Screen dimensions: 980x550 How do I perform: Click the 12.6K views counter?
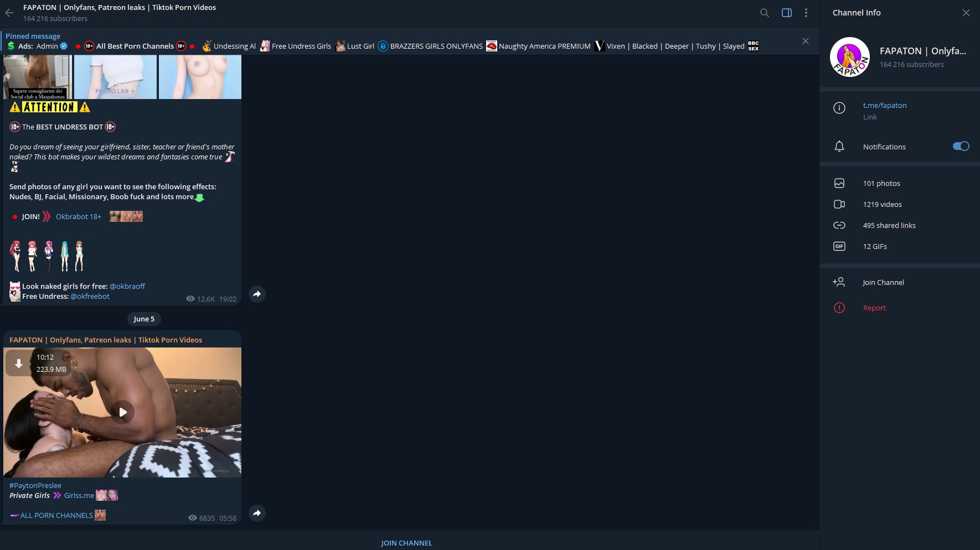(x=201, y=299)
